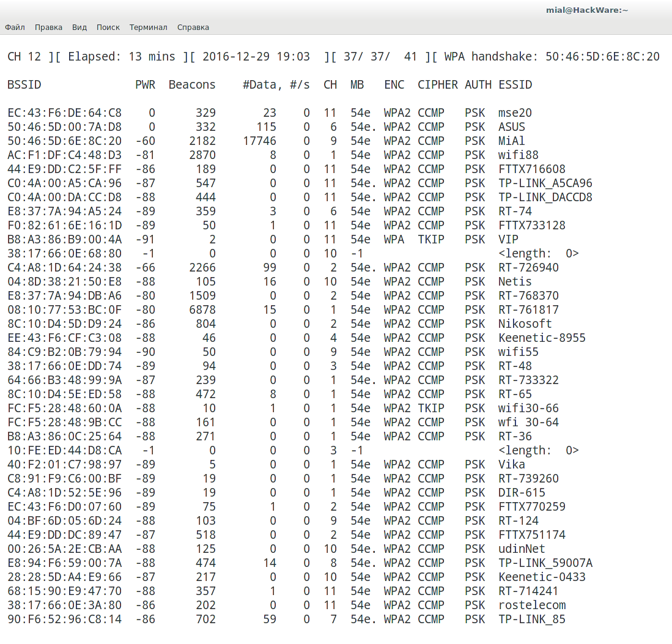Click the rostelecom ESSID entry
Image resolution: width=672 pixels, height=644 pixels.
(x=532, y=605)
